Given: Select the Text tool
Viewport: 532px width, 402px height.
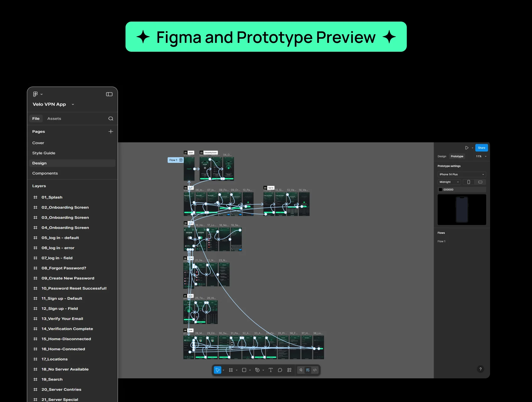Looking at the screenshot, I should [x=271, y=370].
